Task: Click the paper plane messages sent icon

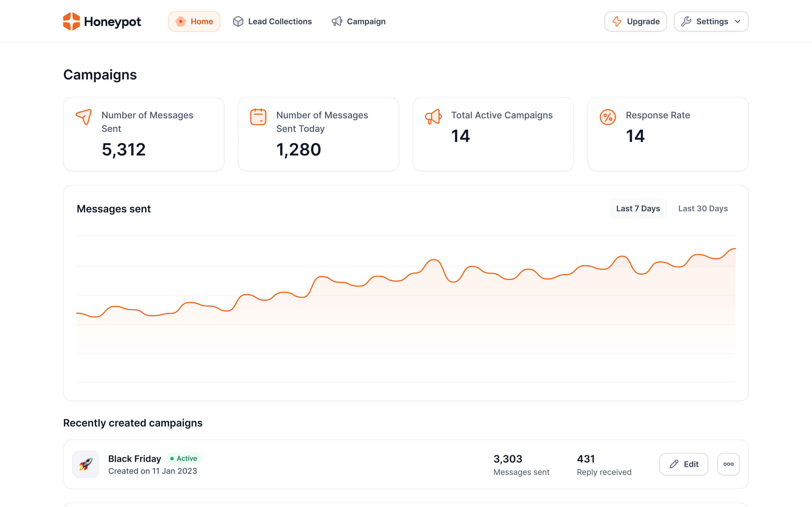Action: pos(84,117)
